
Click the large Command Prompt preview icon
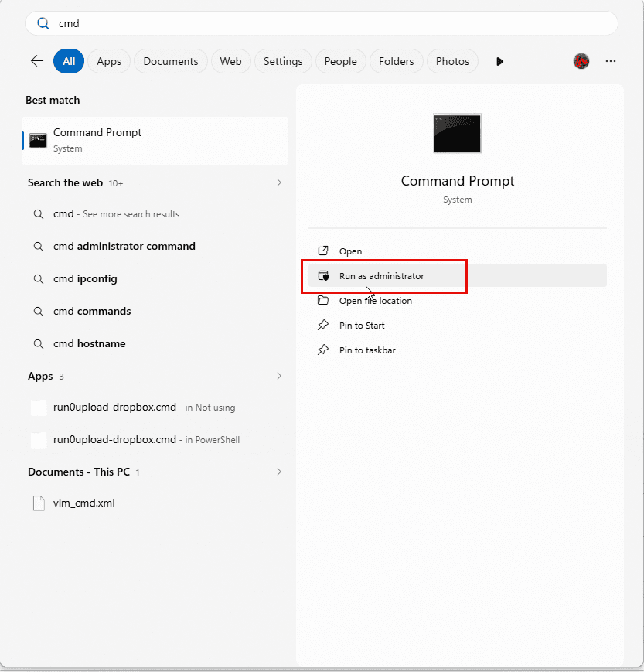click(x=457, y=133)
